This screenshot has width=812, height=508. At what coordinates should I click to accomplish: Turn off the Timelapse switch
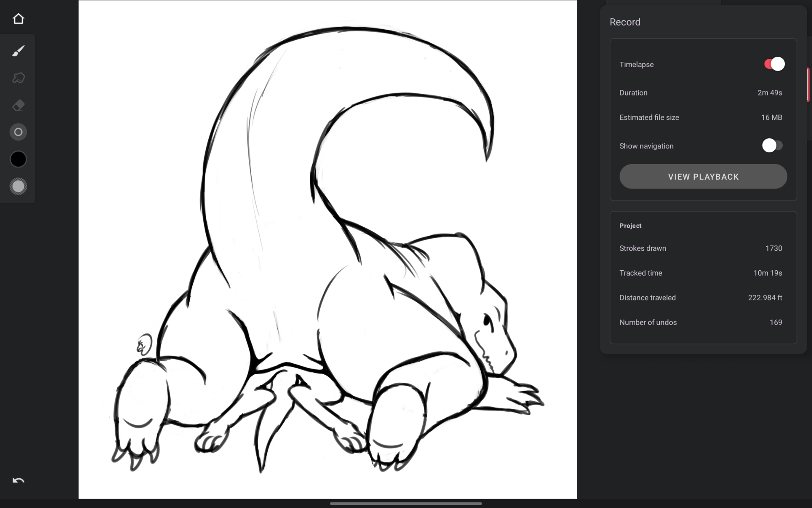[774, 64]
